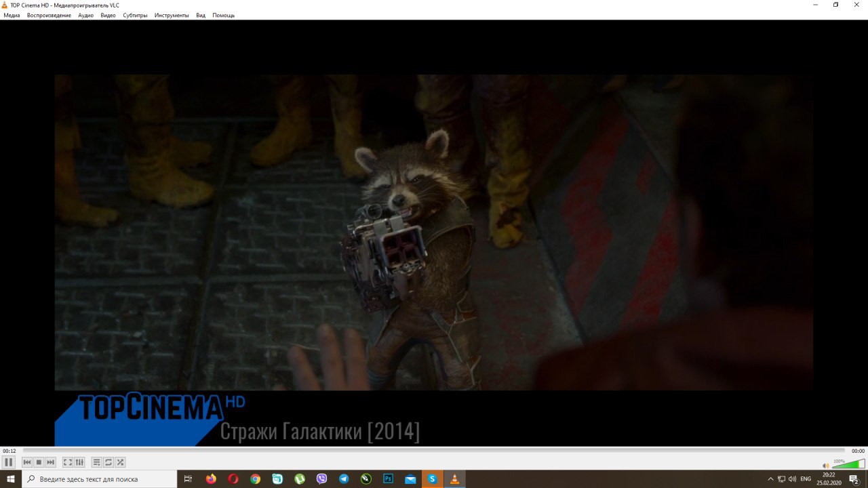
Task: Open system volume tray icon
Action: tap(792, 479)
